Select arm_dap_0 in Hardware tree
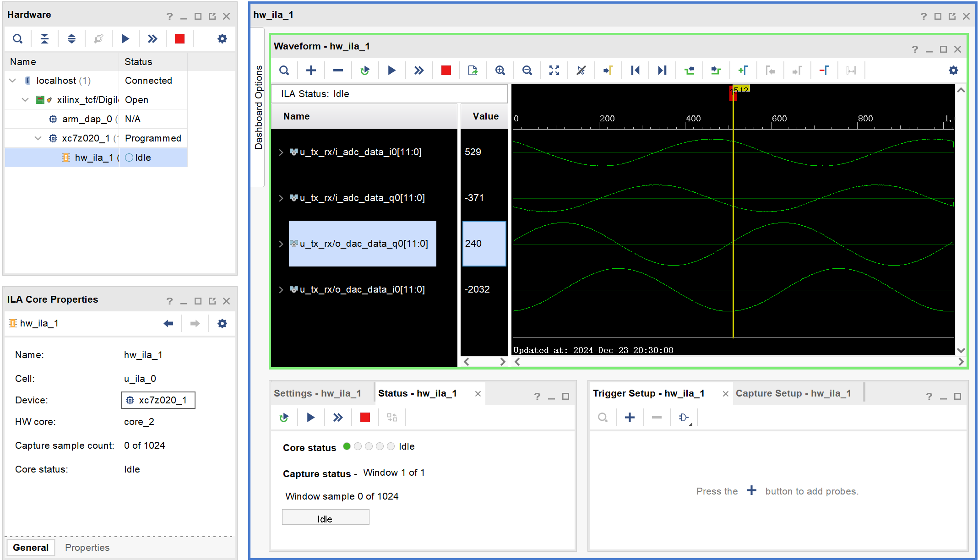 96,119
